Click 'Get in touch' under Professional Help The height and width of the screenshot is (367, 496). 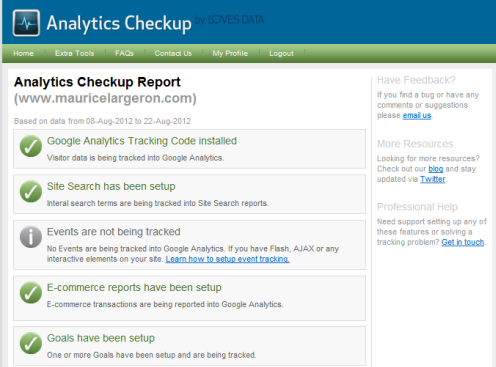(x=463, y=242)
